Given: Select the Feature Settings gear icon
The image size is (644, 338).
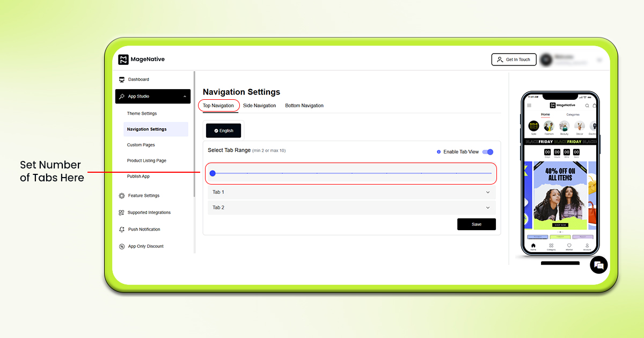Looking at the screenshot, I should click(122, 195).
